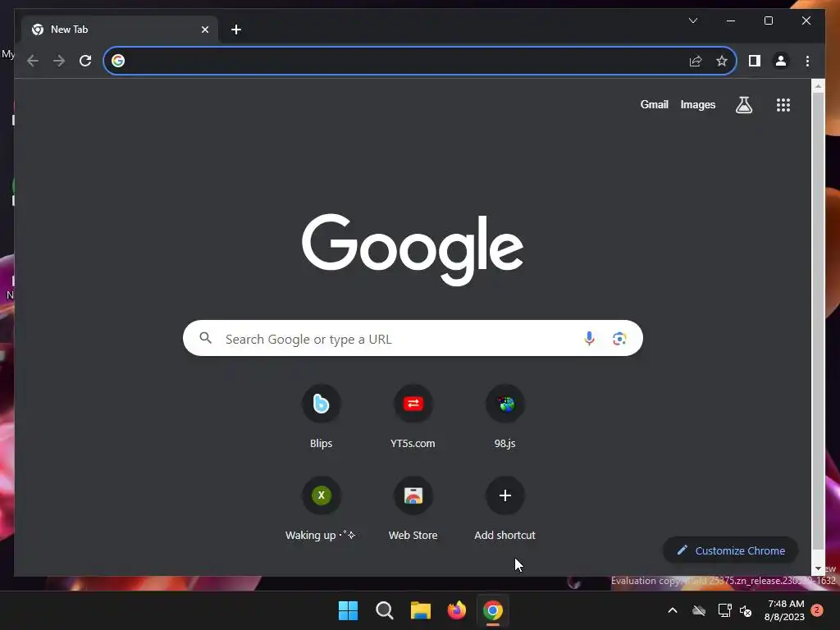Screen dimensions: 840x630
Task: Click Customize Chrome button
Action: tap(731, 550)
